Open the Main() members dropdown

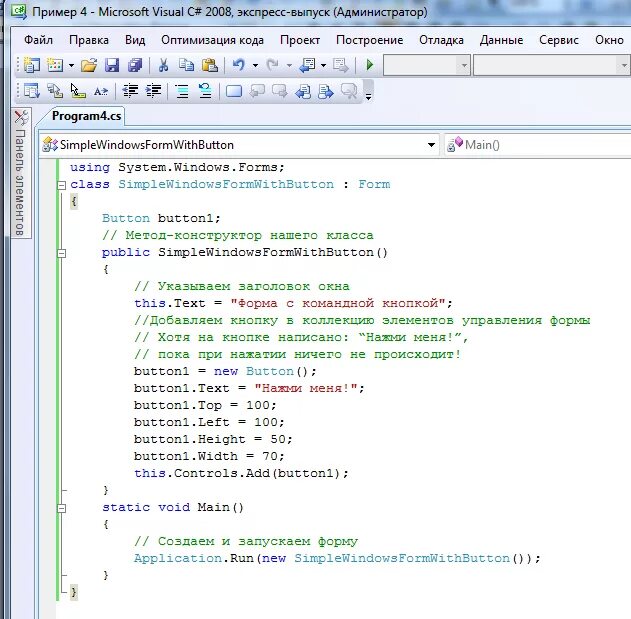pos(538,145)
